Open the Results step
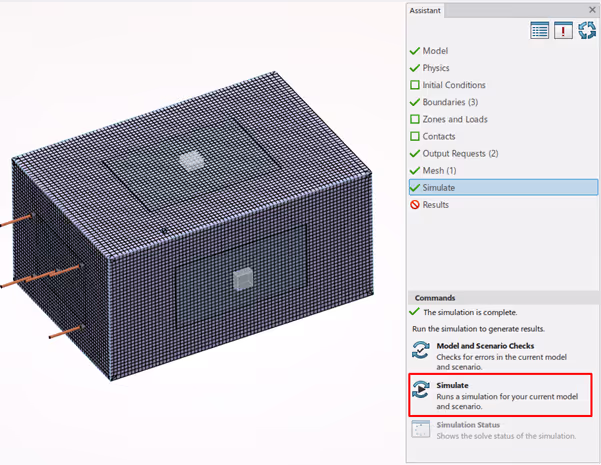 435,205
